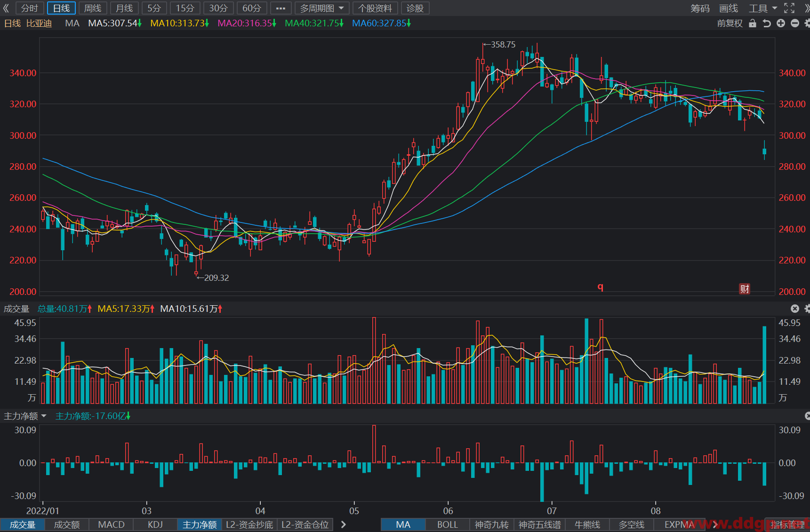Click MA60:327.85 legend value
Image resolution: width=810 pixels, height=532 pixels.
[381, 23]
